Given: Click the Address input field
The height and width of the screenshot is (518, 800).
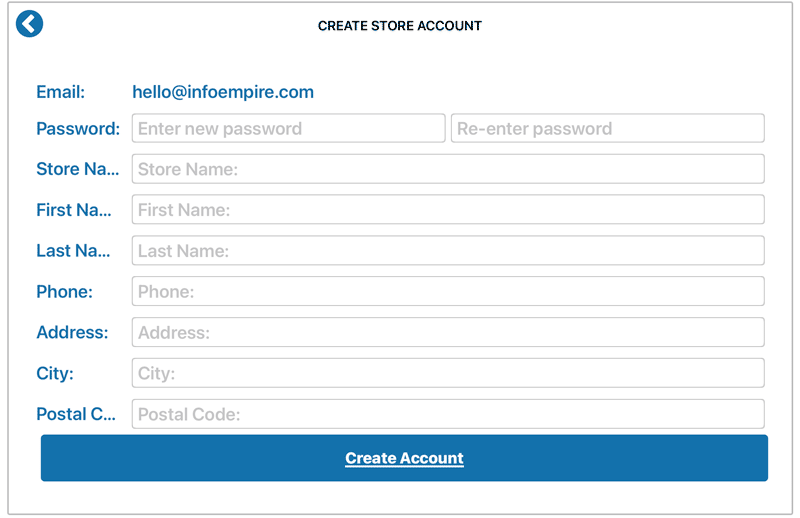Looking at the screenshot, I should (448, 332).
